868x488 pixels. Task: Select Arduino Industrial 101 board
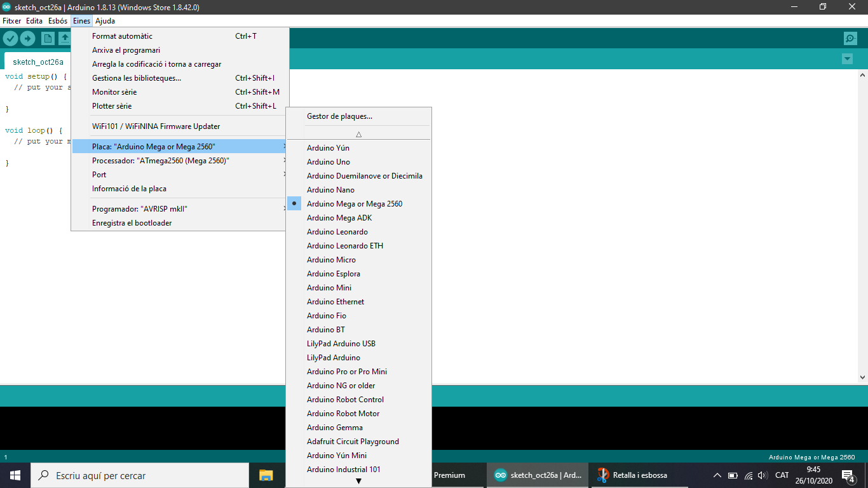(x=358, y=470)
